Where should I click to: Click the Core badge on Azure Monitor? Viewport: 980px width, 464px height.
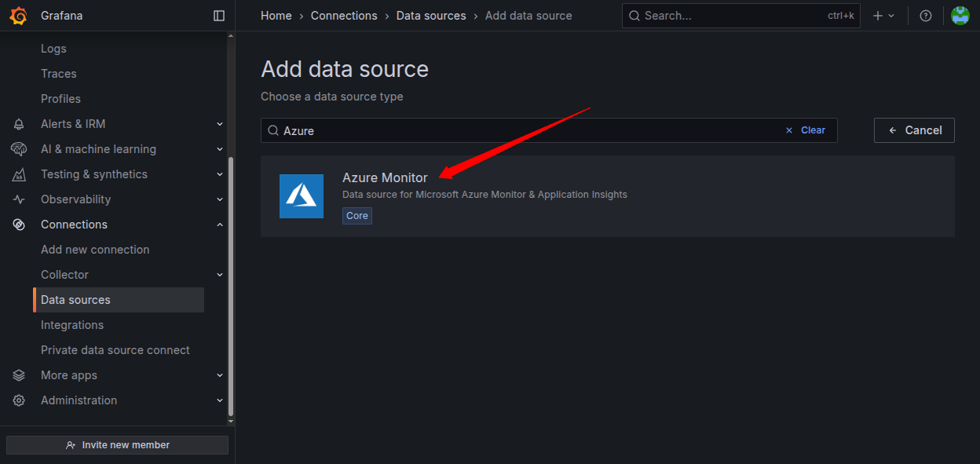tap(357, 216)
